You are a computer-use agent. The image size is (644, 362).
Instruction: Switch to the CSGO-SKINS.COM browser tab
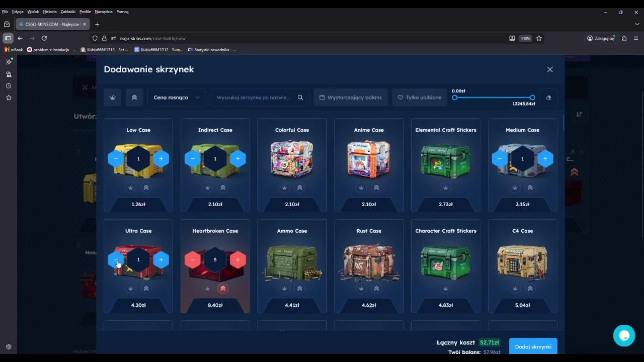[x=52, y=24]
